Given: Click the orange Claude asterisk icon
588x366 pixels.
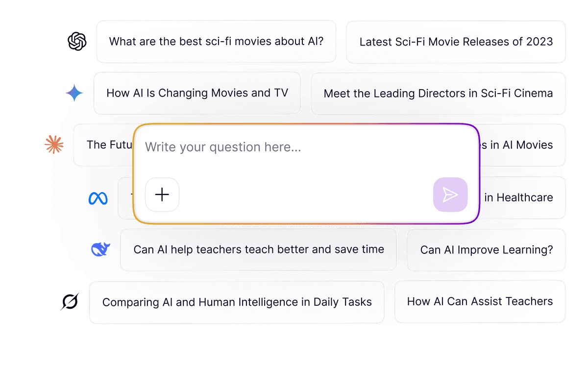Looking at the screenshot, I should click(54, 145).
